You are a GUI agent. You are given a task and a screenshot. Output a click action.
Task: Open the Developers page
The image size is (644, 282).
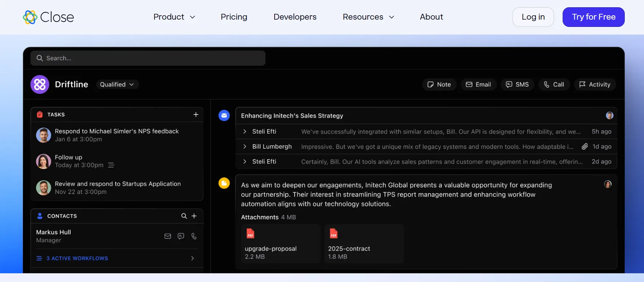tap(295, 17)
